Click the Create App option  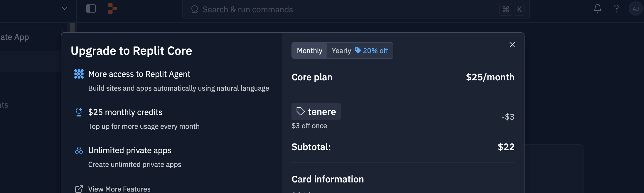point(14,37)
